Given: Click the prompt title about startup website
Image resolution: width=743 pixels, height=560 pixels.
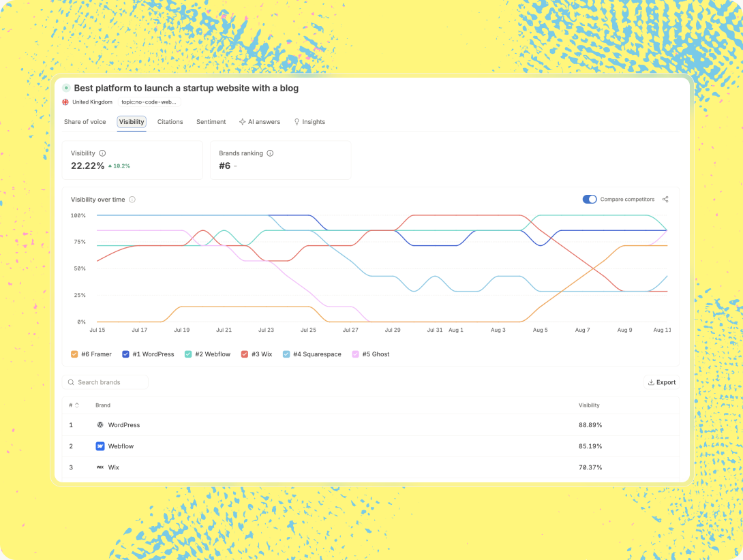Looking at the screenshot, I should click(x=186, y=88).
